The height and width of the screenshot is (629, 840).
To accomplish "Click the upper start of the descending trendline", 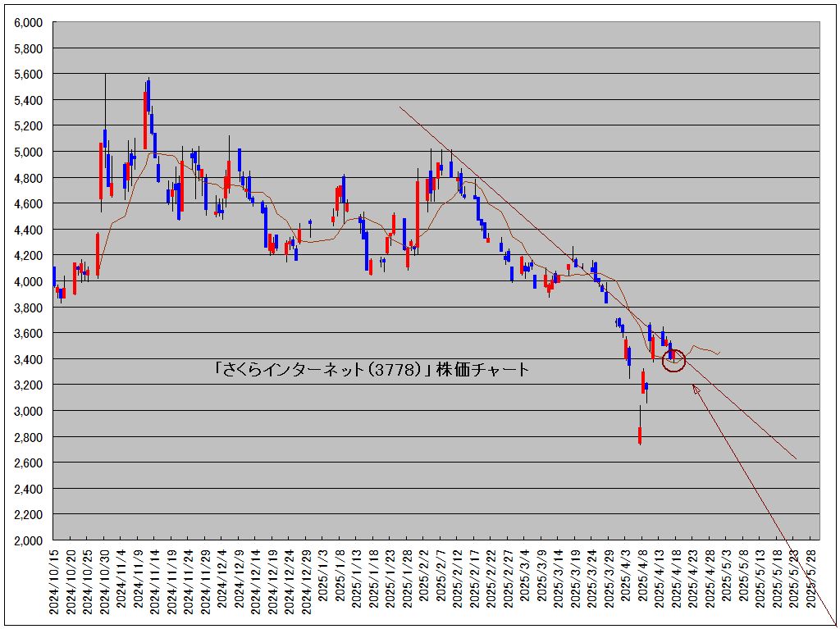I will [x=400, y=107].
